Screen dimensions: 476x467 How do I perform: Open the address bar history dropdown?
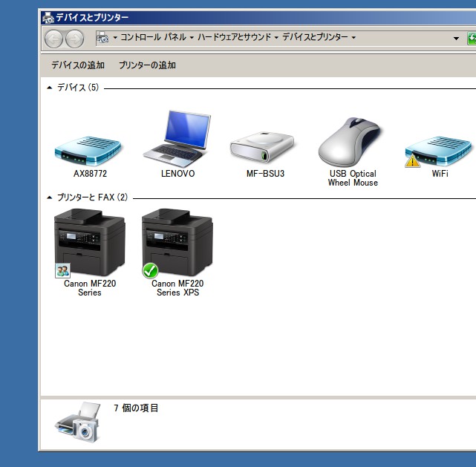[x=456, y=39]
